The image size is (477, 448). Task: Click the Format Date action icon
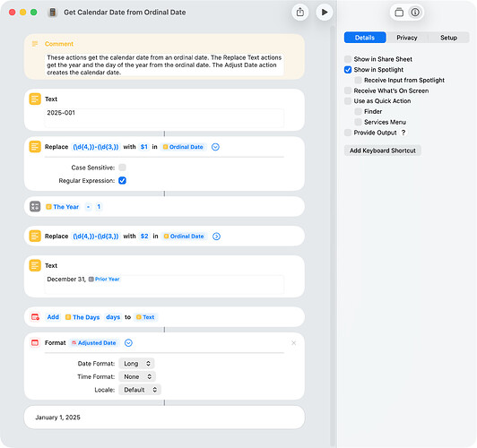35,343
